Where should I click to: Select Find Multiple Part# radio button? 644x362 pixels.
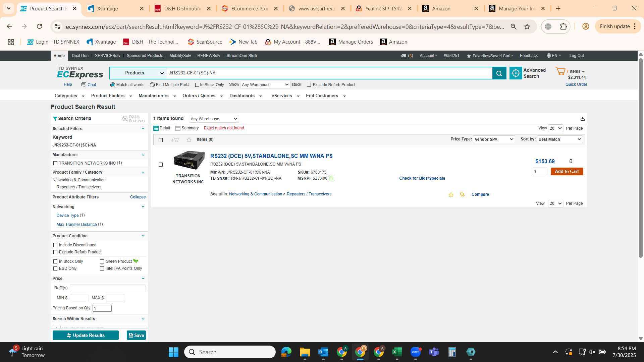(152, 85)
